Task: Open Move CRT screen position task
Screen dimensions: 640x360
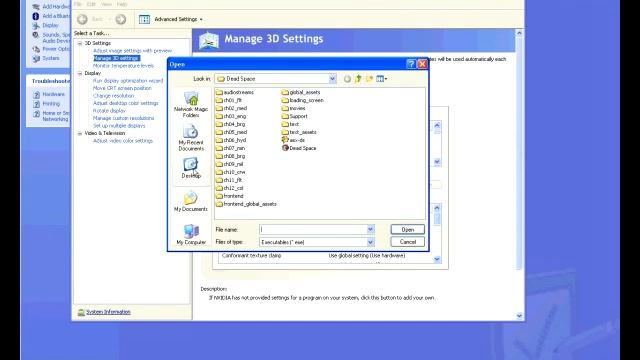Action: coord(122,88)
